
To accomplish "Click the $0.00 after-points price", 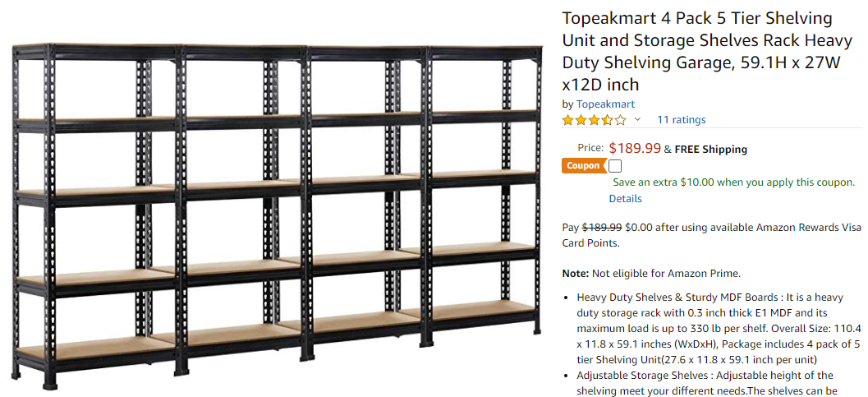I will [640, 227].
